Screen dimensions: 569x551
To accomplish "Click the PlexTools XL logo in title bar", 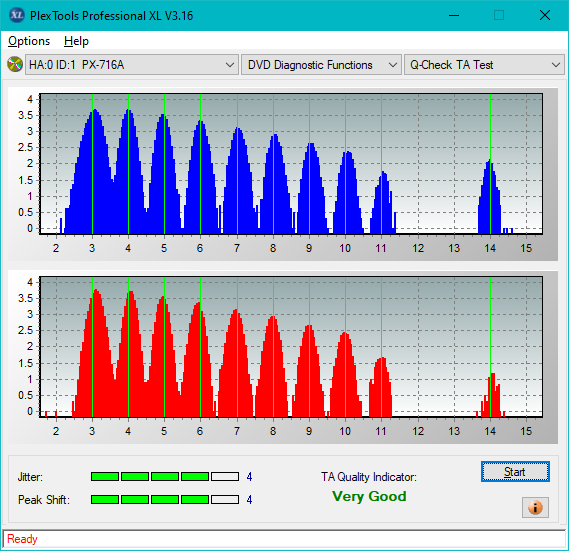I will pyautogui.click(x=16, y=15).
